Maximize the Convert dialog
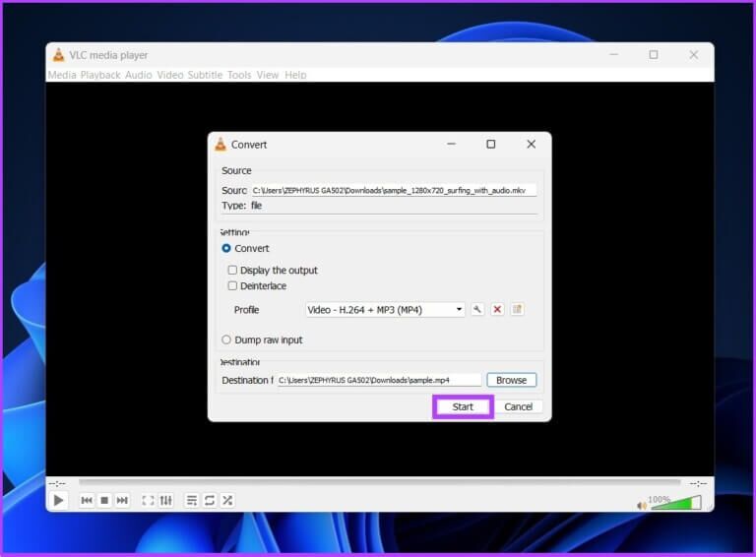 pos(491,144)
